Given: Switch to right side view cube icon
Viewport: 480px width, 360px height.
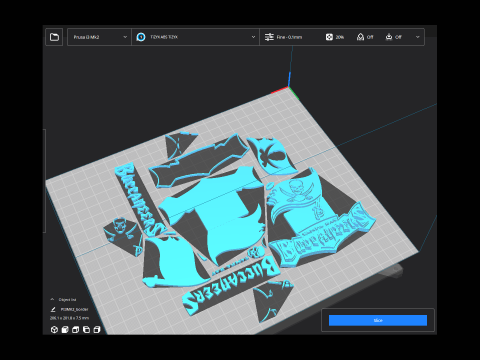Looking at the screenshot, I should pyautogui.click(x=97, y=330).
